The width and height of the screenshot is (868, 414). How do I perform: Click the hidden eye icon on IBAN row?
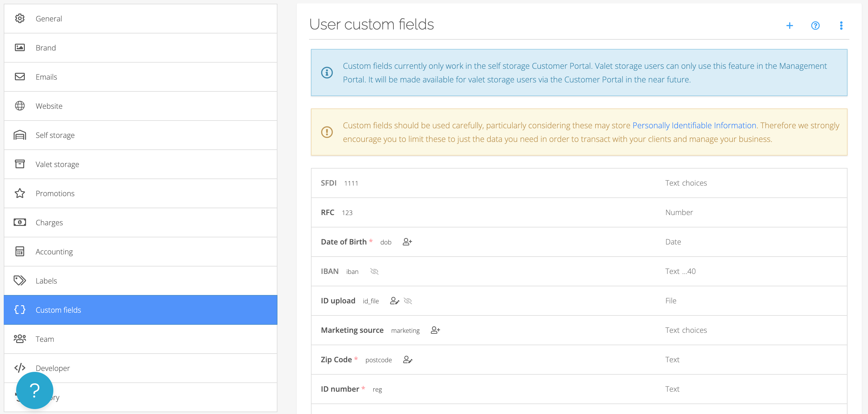(x=374, y=271)
